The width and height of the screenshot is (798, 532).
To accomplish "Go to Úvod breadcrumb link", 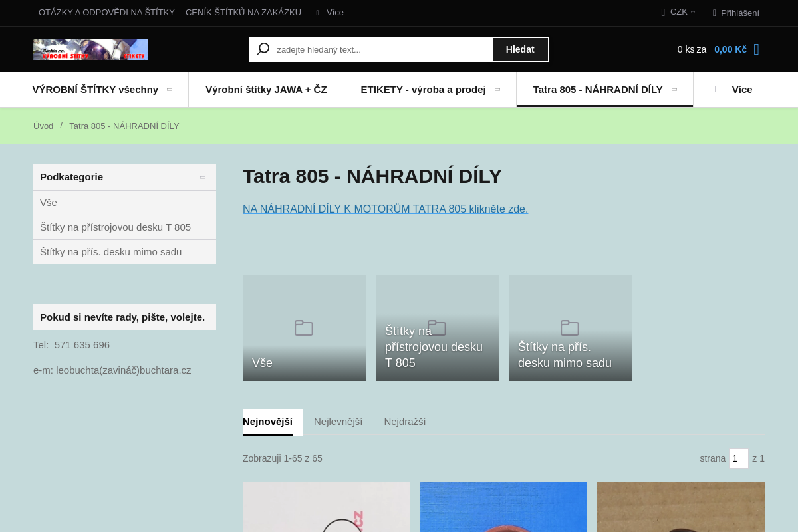I will click(43, 126).
